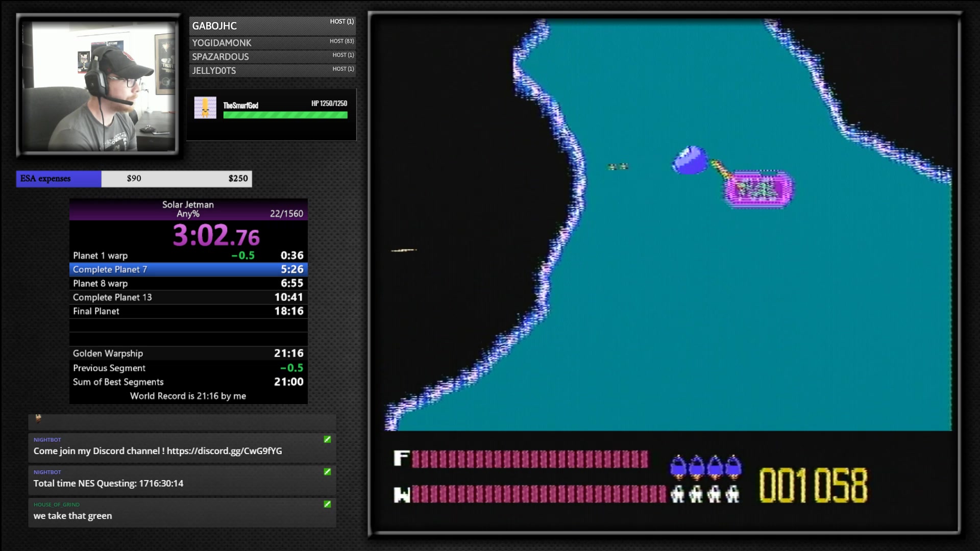Click the Golden Warpship row
Image resolution: width=980 pixels, height=551 pixels.
pos(188,354)
